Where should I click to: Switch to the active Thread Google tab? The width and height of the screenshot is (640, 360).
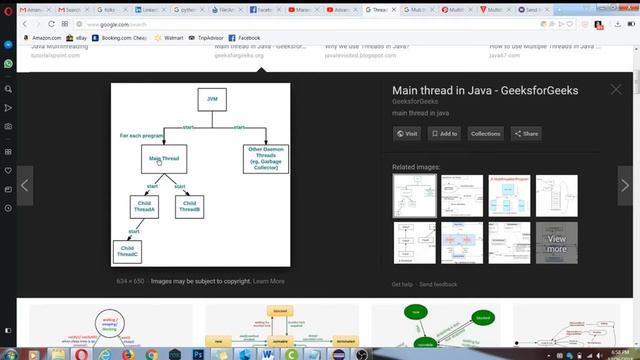[x=380, y=9]
